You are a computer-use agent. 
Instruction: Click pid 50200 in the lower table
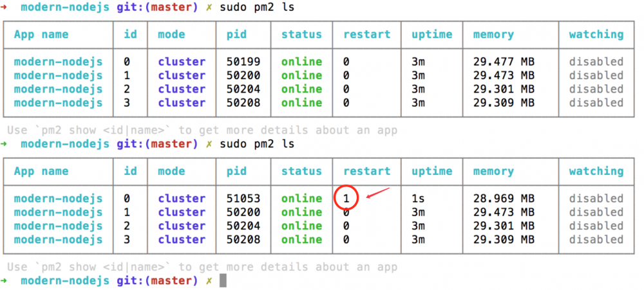(x=243, y=212)
